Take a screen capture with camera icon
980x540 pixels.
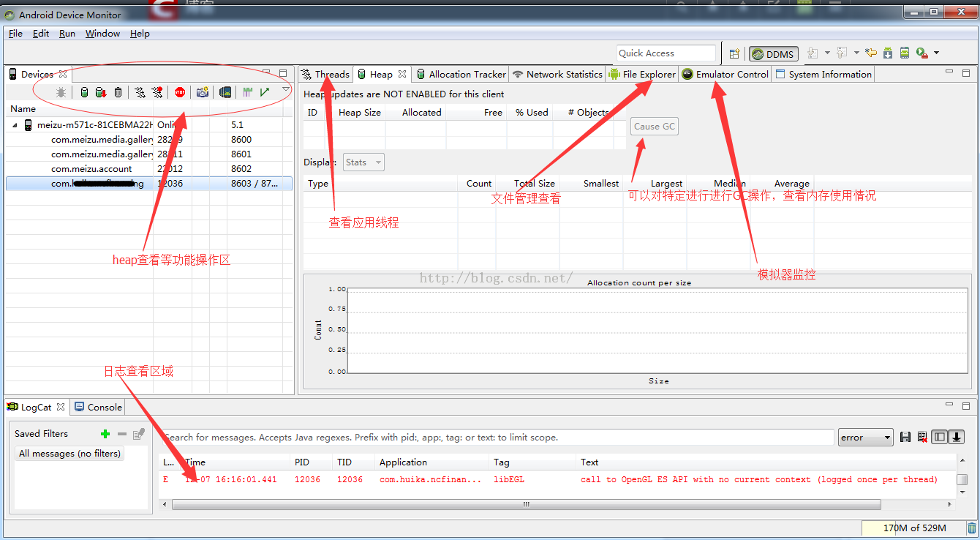pos(202,92)
